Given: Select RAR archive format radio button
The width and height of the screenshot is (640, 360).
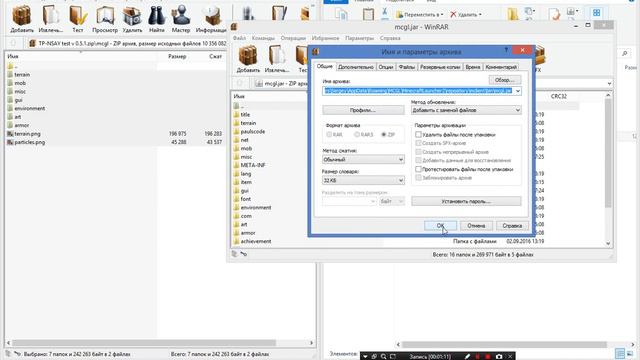Looking at the screenshot, I should [329, 134].
